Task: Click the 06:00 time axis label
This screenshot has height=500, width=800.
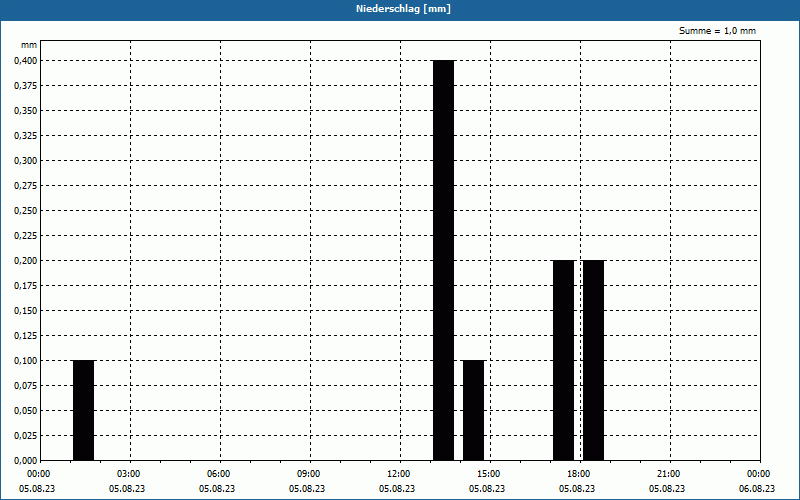Action: 219,474
